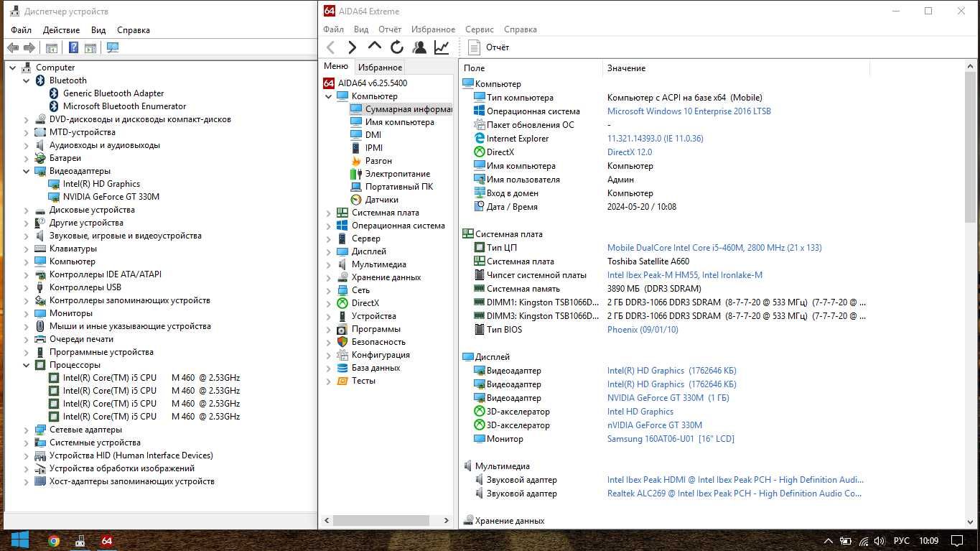Click Device Manager scan hardware monitor icon

pos(113,48)
